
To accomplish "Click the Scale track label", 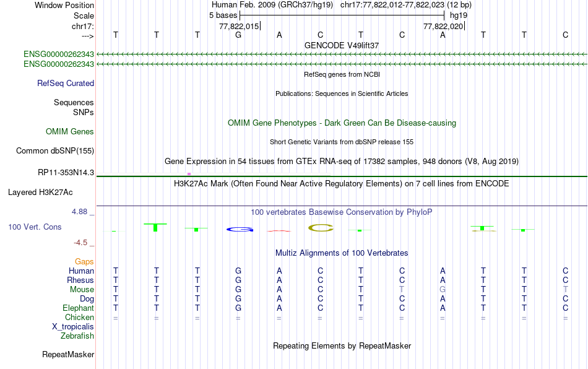I will click(x=84, y=15).
